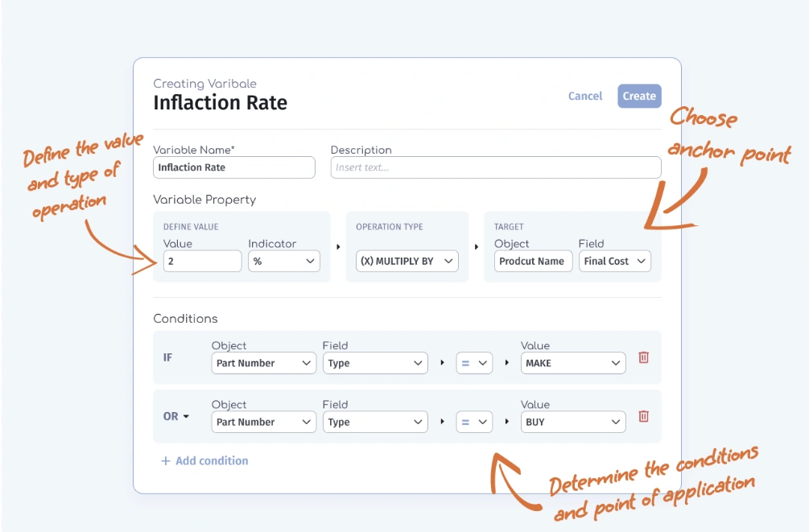809x532 pixels.
Task: Open the Multiply By operation type dropdown
Action: pos(407,261)
